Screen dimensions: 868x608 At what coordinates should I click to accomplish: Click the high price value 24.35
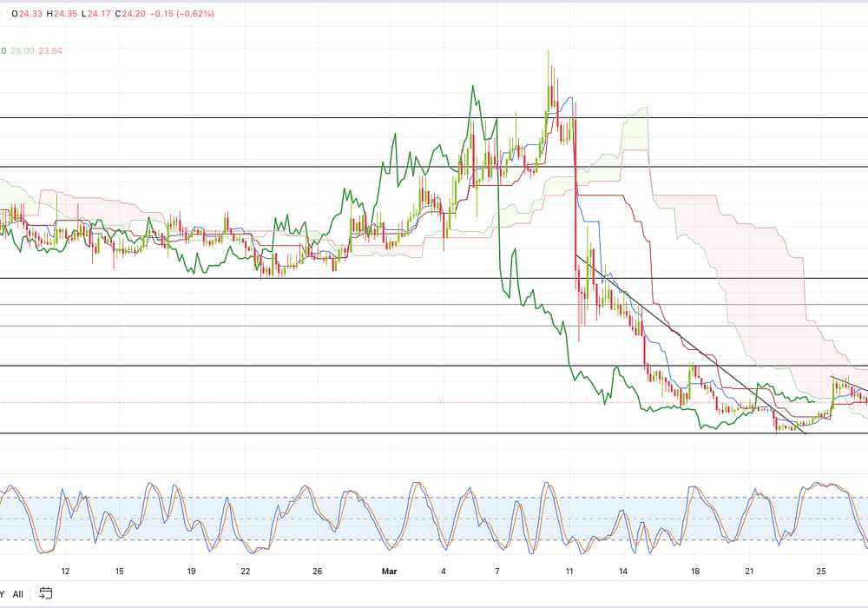(x=67, y=14)
